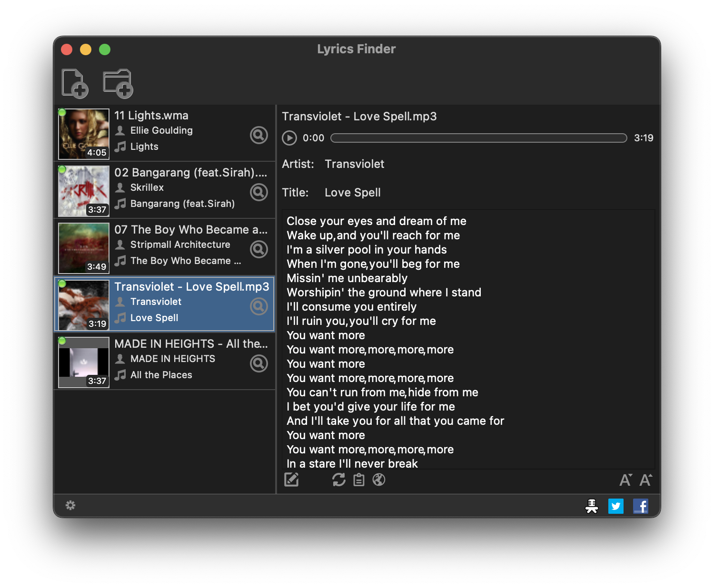This screenshot has width=714, height=588.
Task: Click the playback progress bar
Action: (x=478, y=138)
